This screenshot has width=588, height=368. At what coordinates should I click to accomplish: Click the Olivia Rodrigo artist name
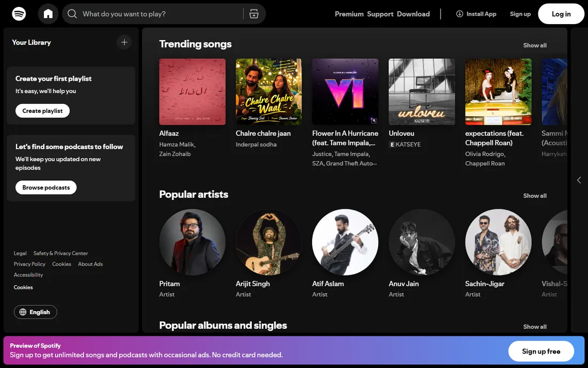[484, 154]
